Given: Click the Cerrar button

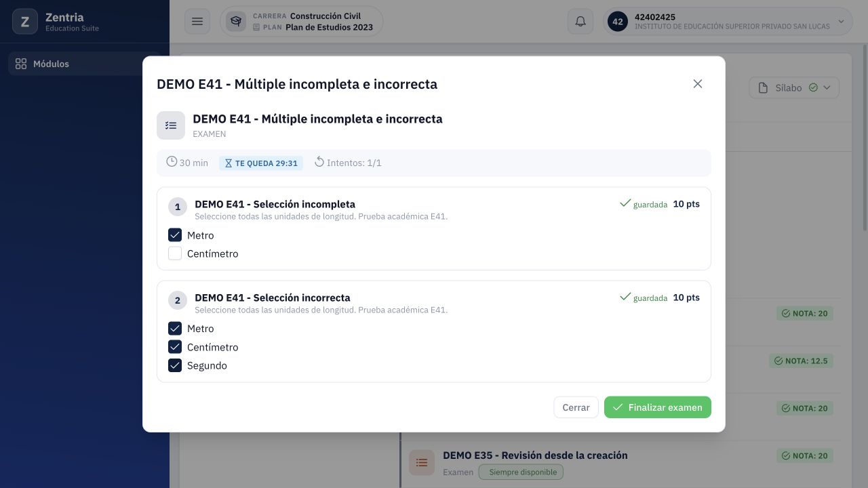Looking at the screenshot, I should tap(576, 407).
